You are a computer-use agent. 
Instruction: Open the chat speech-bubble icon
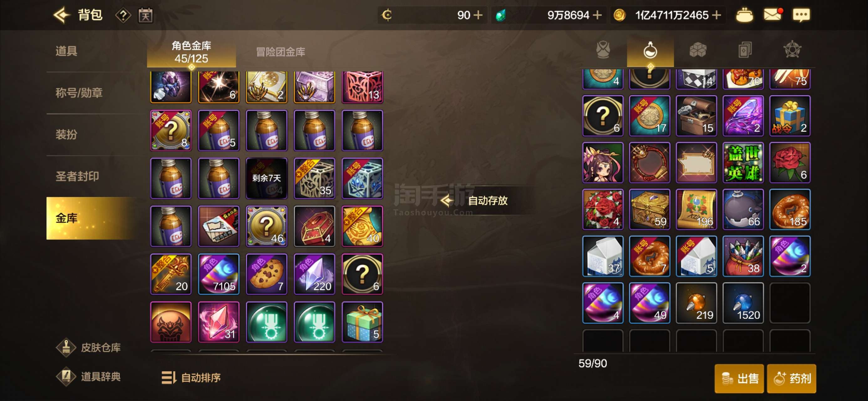pyautogui.click(x=801, y=15)
